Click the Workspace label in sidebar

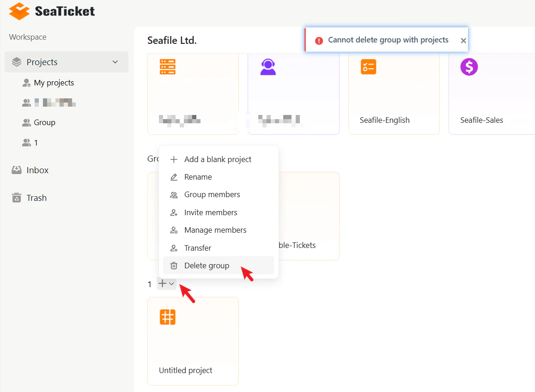click(28, 37)
